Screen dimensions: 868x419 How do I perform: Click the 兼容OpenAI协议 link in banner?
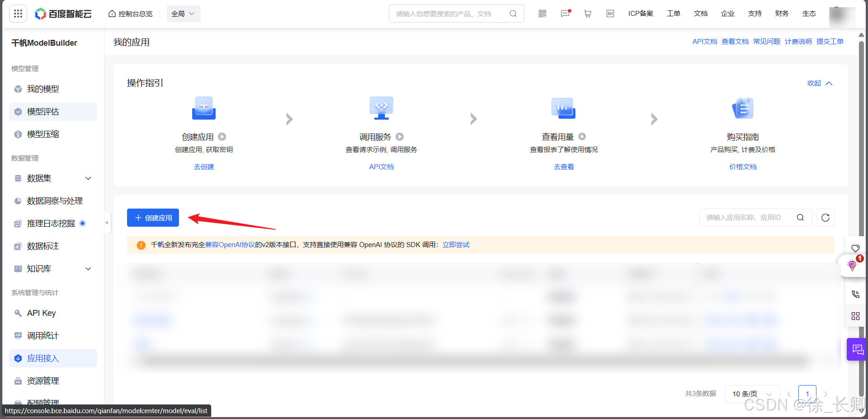coord(230,245)
